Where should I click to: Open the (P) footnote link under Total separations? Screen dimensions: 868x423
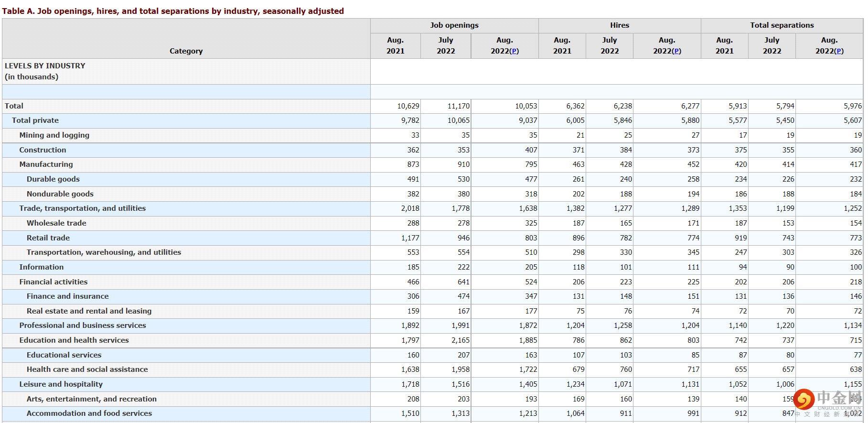coord(839,51)
